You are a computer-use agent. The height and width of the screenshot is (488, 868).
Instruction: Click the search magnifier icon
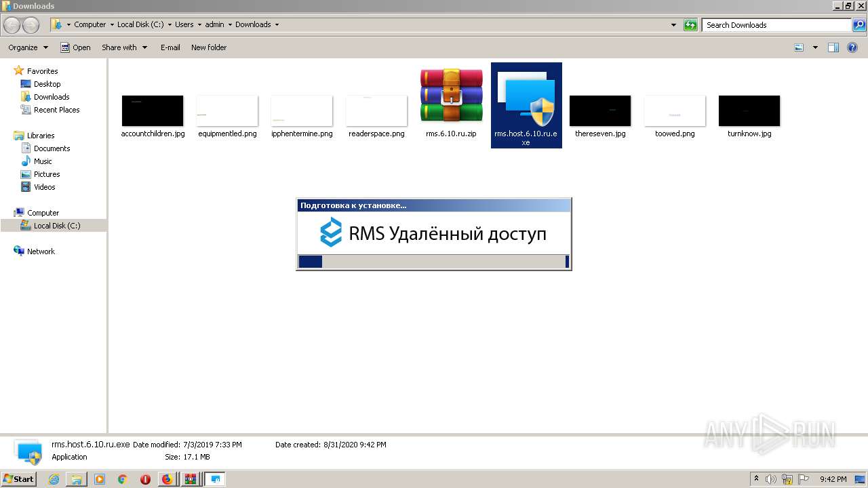[x=859, y=25]
